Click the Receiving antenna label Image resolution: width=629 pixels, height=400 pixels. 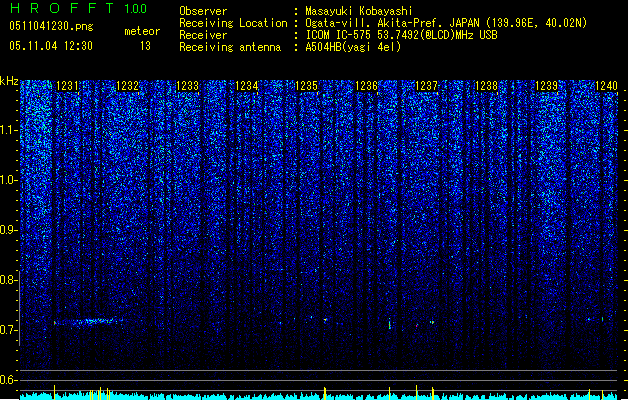coord(230,47)
